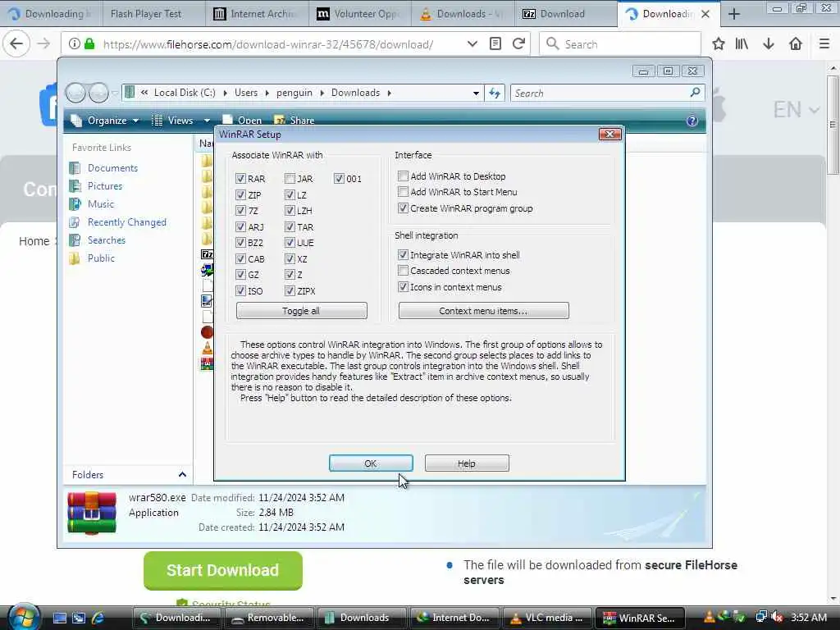This screenshot has width=840, height=630.
Task: Close the active Downloading tab
Action: click(x=705, y=14)
